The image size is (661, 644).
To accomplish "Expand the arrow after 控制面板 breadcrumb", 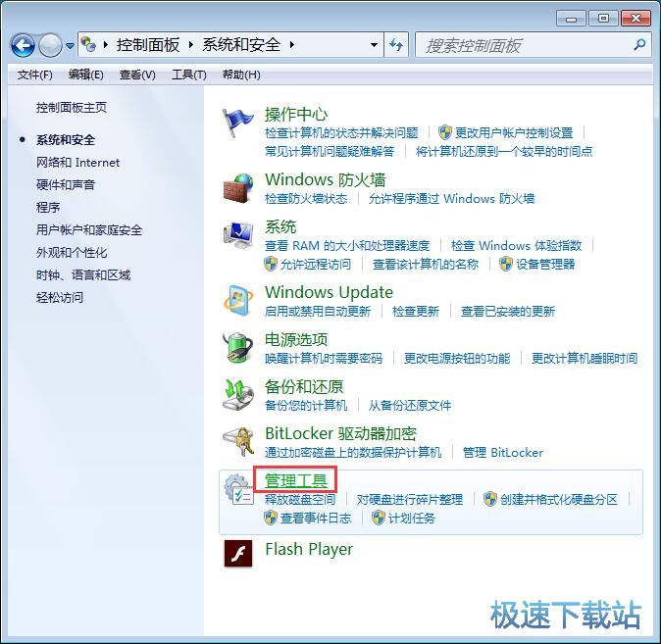I will [x=191, y=44].
